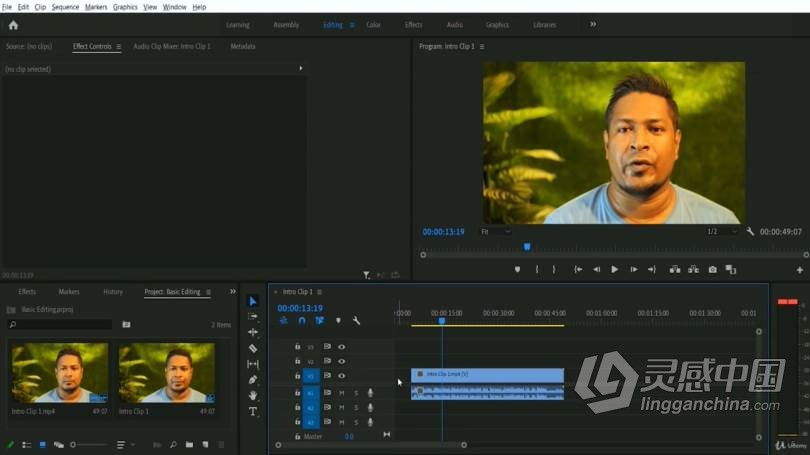Toggle insert sequences as nests option

(x=284, y=321)
